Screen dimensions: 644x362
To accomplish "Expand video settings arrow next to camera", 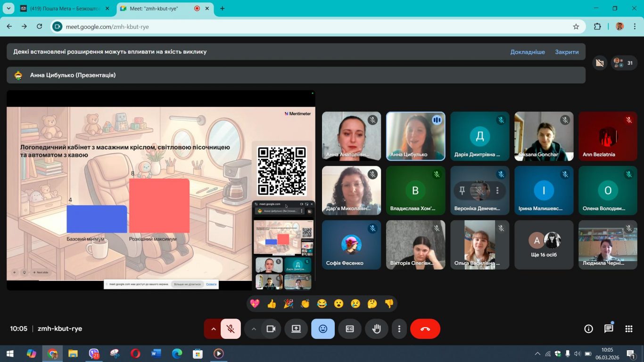I will click(254, 329).
